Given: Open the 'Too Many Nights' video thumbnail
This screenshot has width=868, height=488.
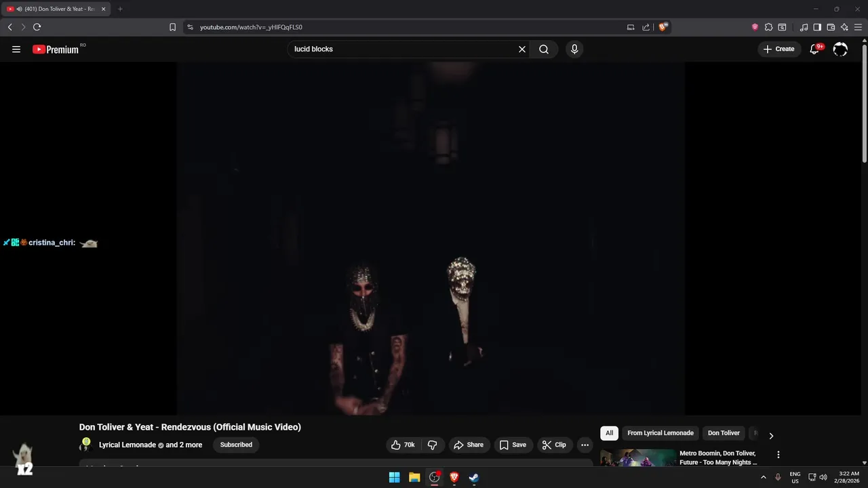Looking at the screenshot, I should click(x=637, y=458).
